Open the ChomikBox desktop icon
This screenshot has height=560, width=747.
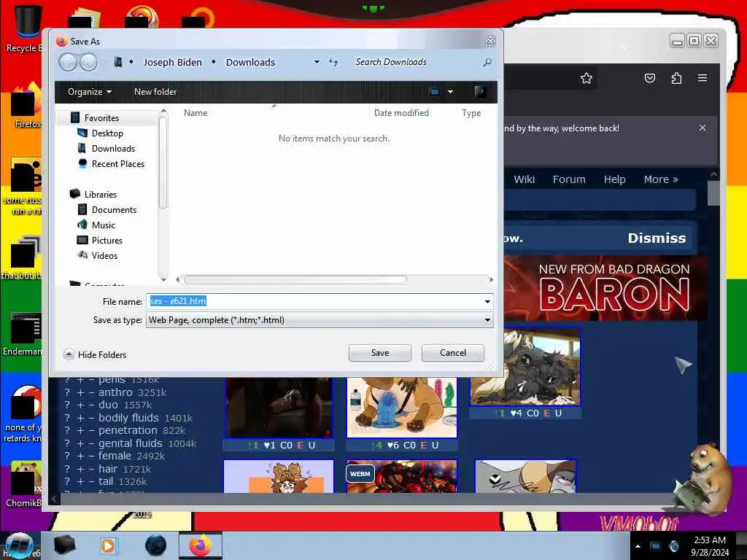[x=24, y=483]
